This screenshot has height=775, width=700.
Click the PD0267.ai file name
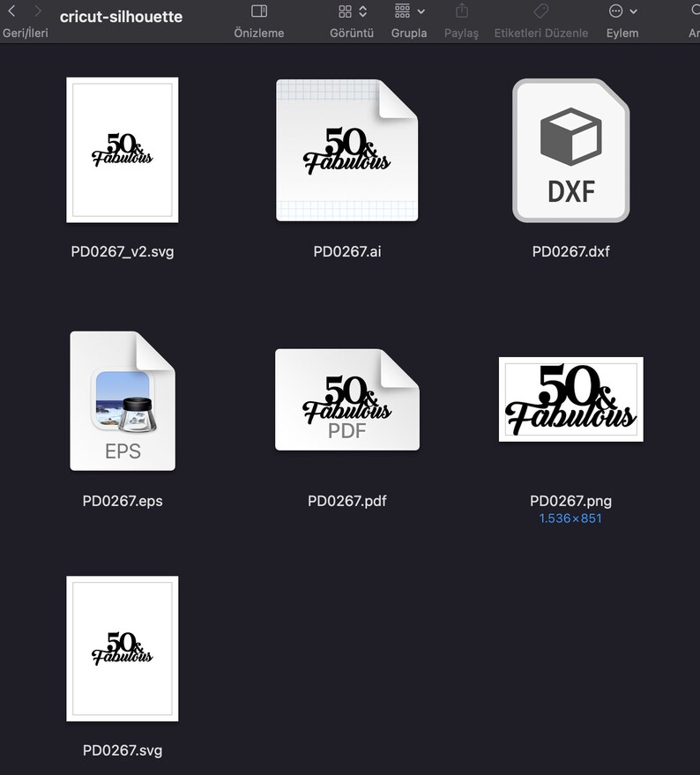pyautogui.click(x=347, y=251)
